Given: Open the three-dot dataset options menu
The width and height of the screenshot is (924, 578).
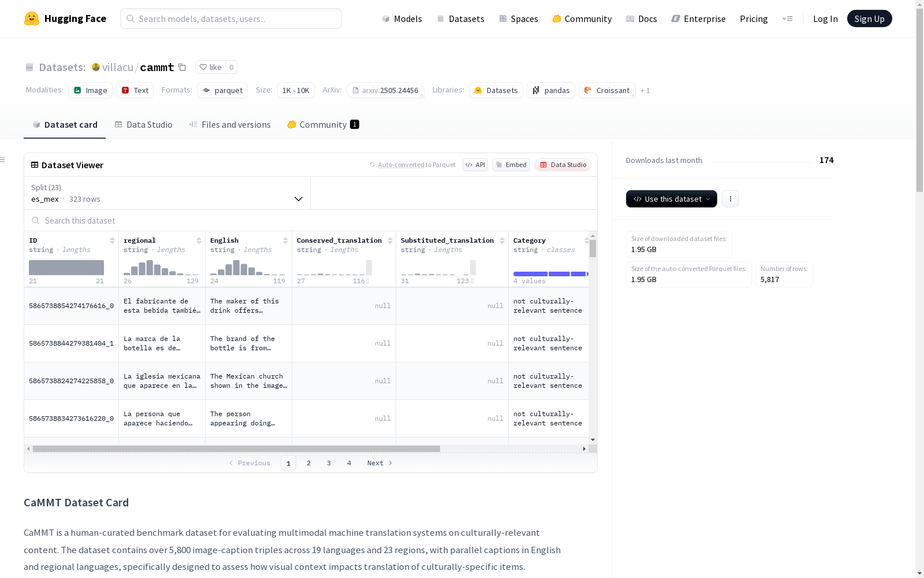Looking at the screenshot, I should coord(731,199).
